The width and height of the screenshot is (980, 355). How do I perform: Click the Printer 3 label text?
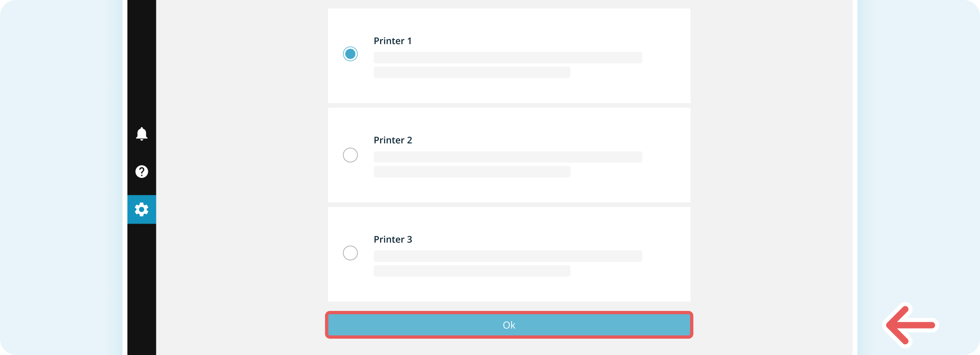pos(393,240)
